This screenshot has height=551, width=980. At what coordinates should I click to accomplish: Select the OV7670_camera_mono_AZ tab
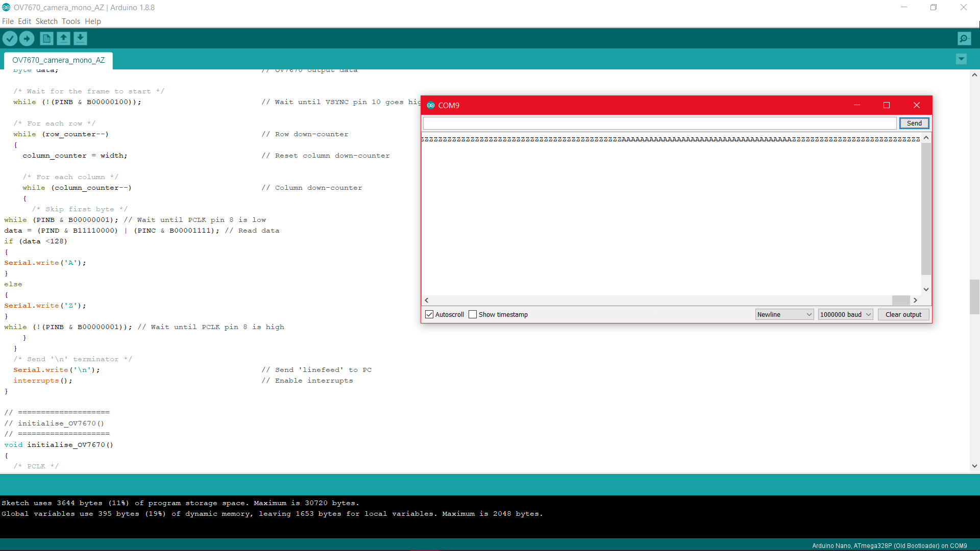click(x=58, y=60)
